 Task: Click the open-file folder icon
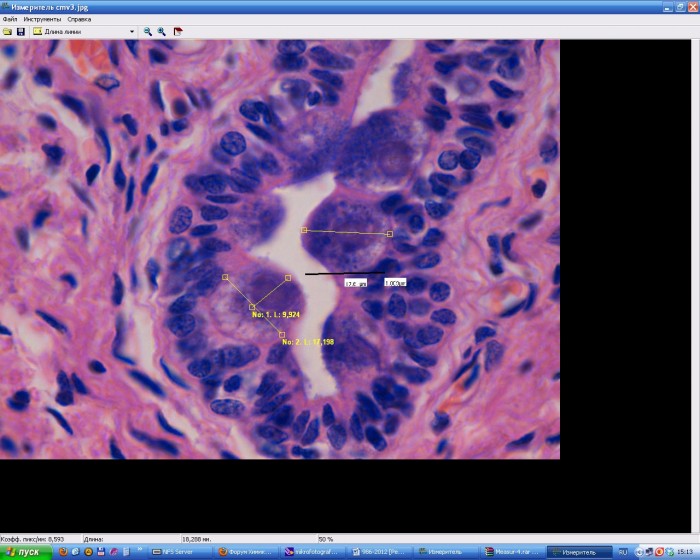7,32
